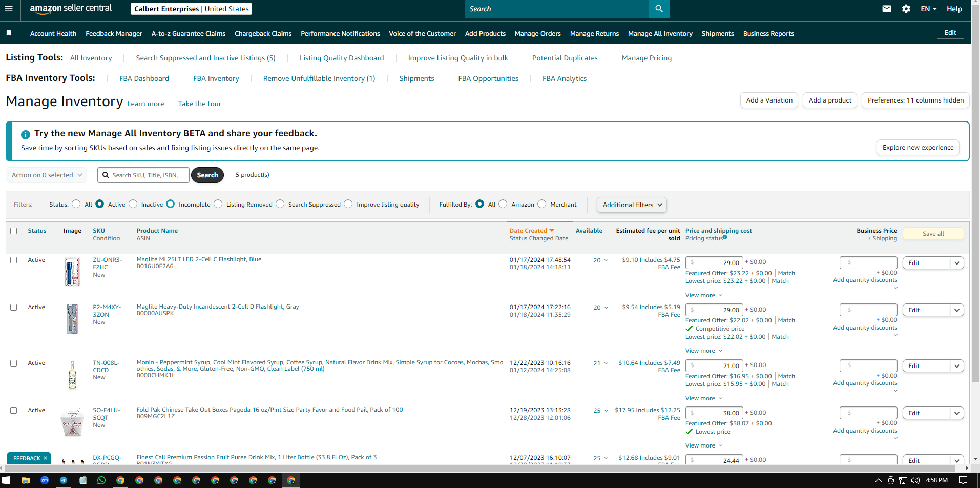Open the Windows notification center icon
980x488 pixels.
(963, 480)
